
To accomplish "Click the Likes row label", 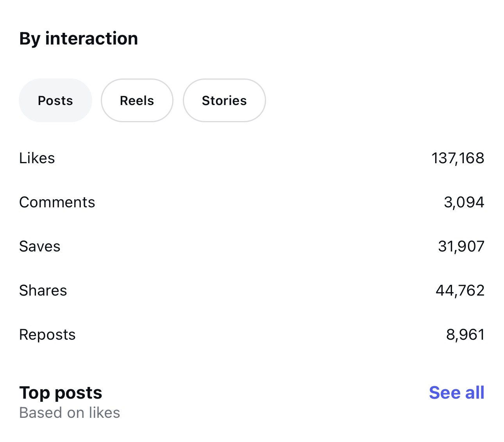I will click(37, 158).
